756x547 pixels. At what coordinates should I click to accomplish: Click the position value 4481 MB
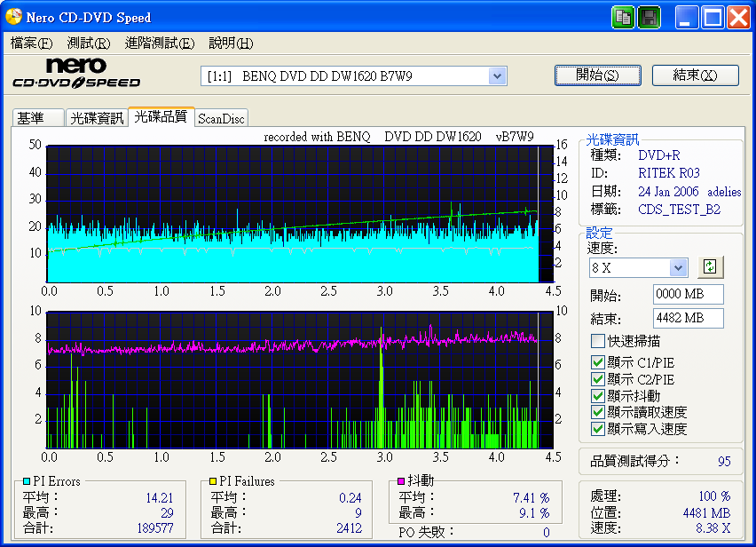coord(706,512)
